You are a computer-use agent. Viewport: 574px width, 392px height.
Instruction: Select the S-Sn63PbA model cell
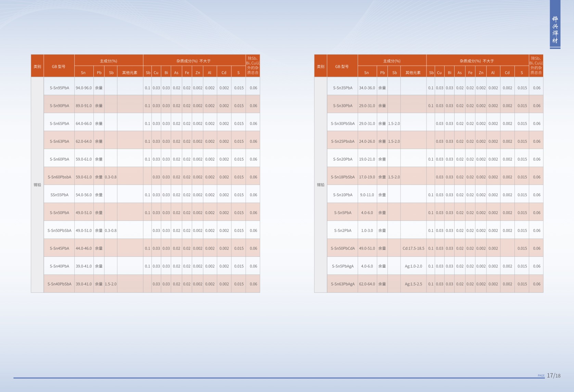click(59, 141)
